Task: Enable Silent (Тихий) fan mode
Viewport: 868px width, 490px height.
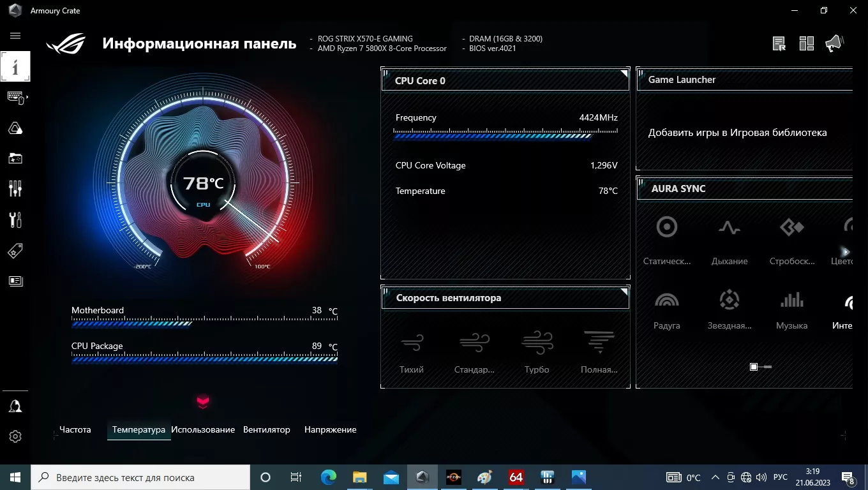Action: tap(412, 352)
